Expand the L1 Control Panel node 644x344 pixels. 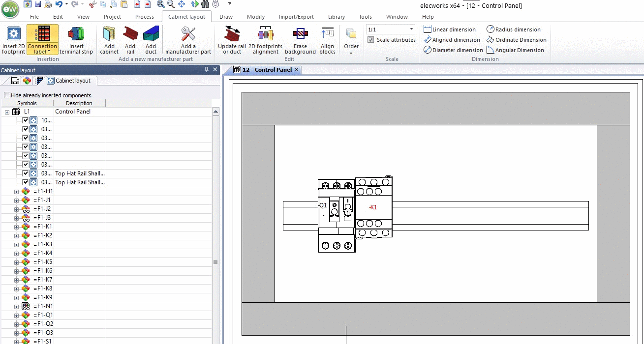point(7,112)
